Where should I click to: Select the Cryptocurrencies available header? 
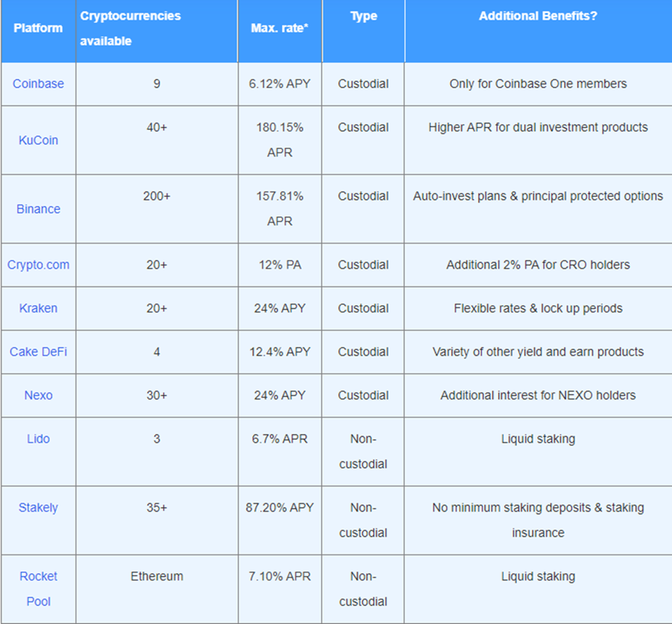point(130,28)
